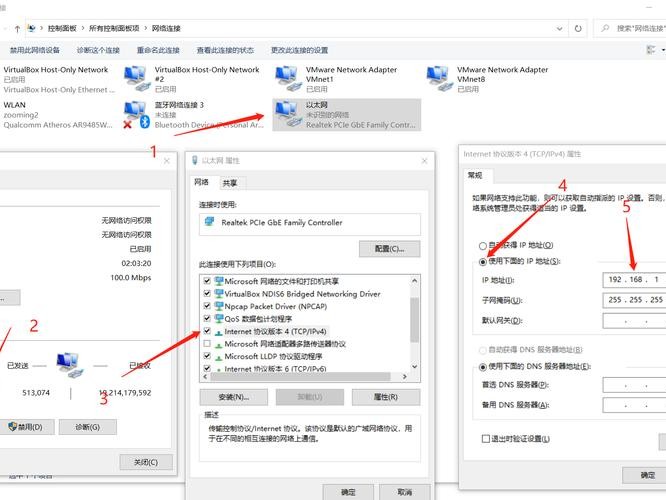Click icon of VirtualBox NDIS6 Bridged Networking Driver

(x=219, y=294)
